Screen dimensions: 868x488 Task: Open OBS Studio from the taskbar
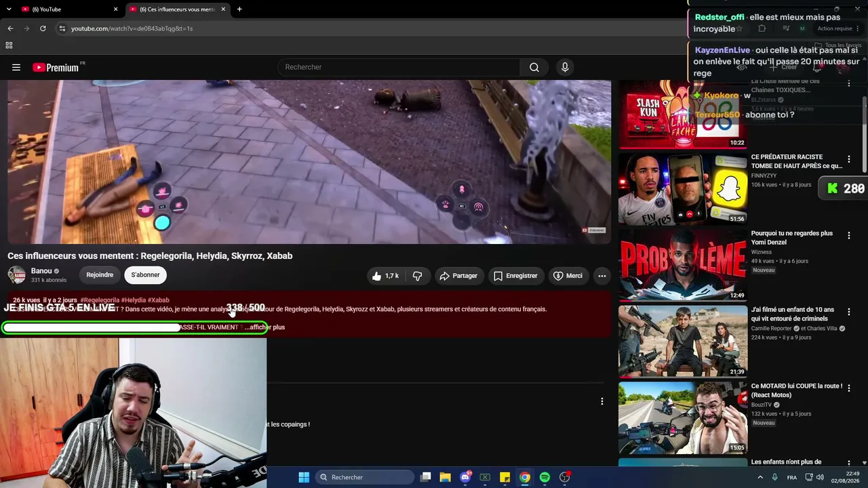click(565, 477)
